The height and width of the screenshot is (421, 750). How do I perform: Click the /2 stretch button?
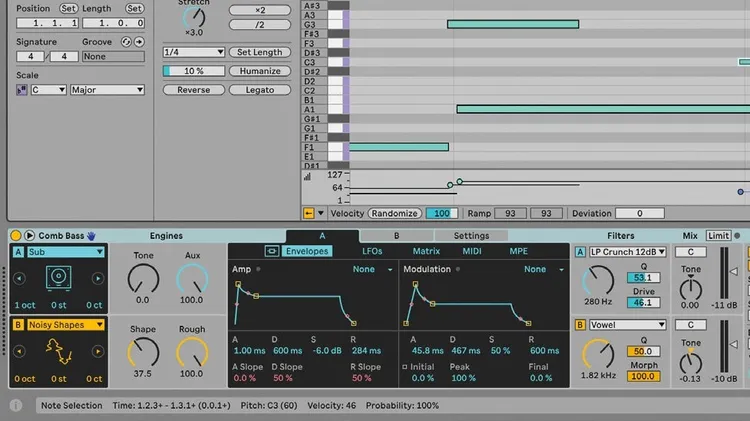pos(260,24)
